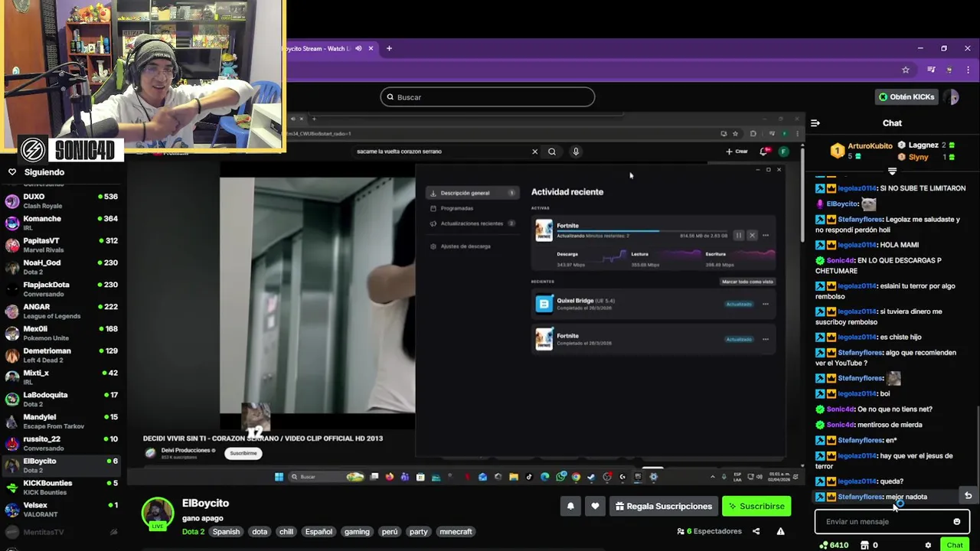Report stream with warning triangle icon
Screen dimensions: 980x551
(x=780, y=531)
